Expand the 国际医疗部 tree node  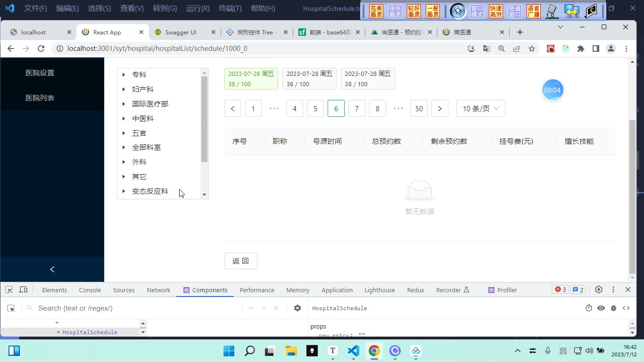(x=124, y=104)
